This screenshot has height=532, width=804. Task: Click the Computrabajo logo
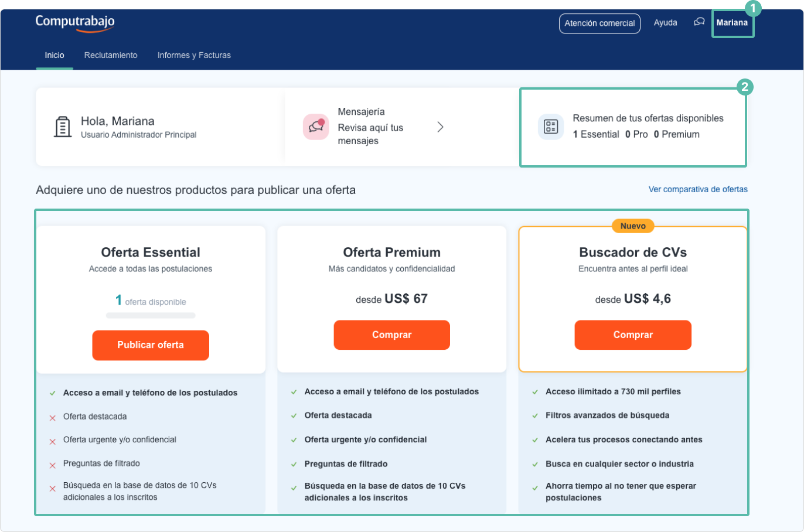pos(75,22)
